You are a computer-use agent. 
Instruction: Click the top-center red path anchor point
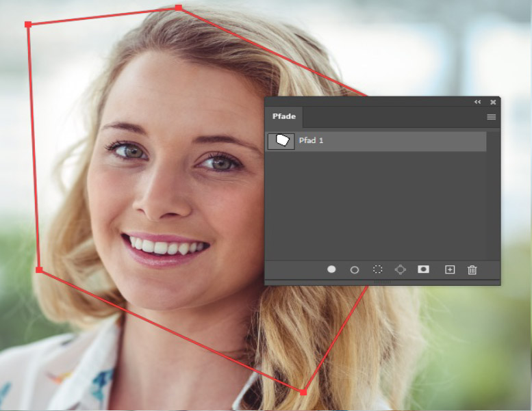179,8
